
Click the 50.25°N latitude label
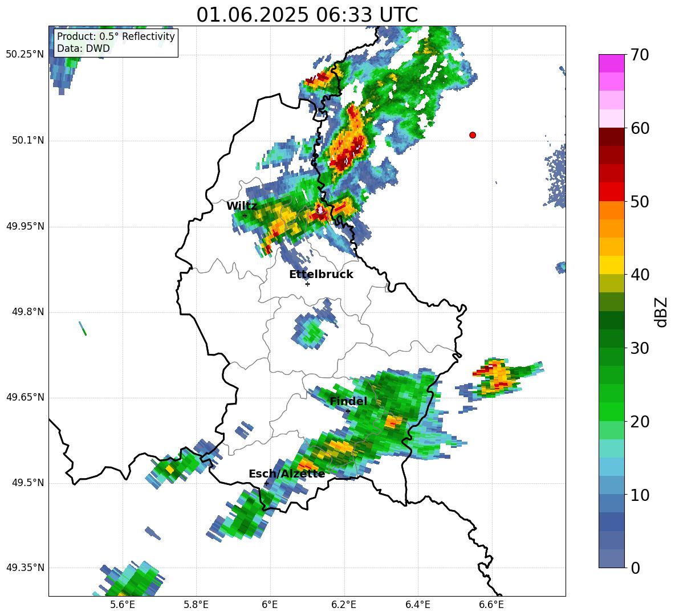pos(25,55)
